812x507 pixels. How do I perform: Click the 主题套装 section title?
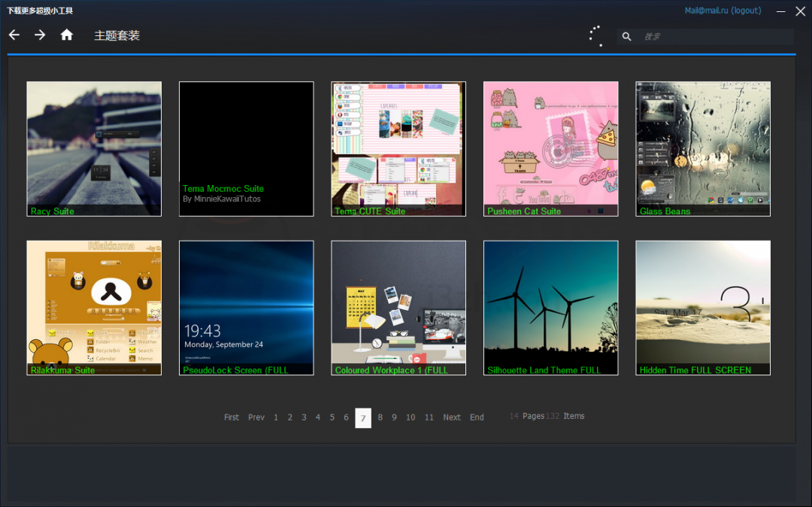(x=117, y=35)
